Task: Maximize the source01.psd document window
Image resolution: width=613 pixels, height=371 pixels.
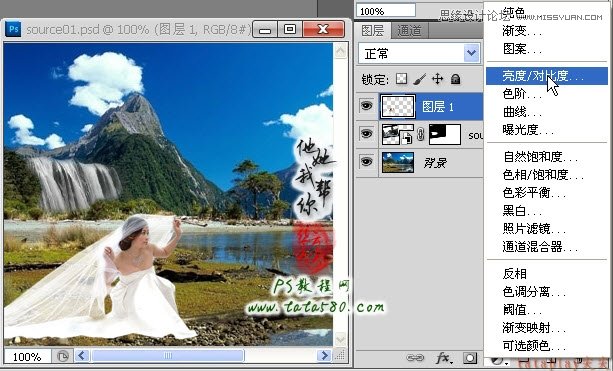Action: 290,29
